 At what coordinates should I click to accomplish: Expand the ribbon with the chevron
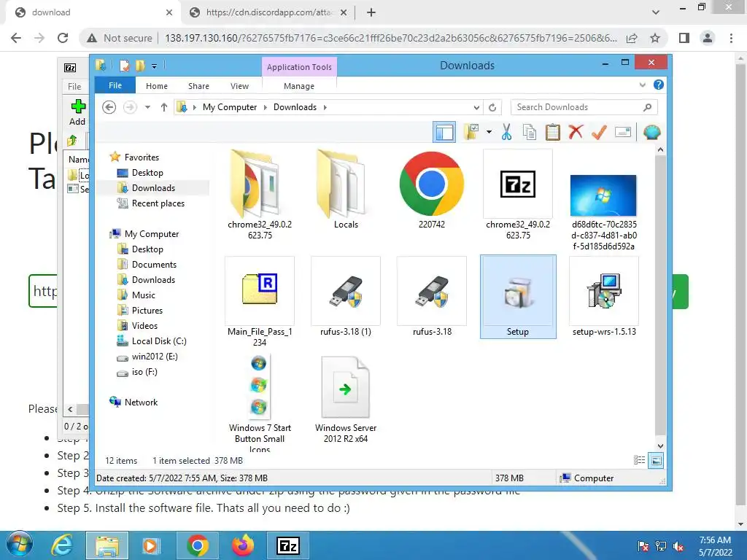(642, 85)
